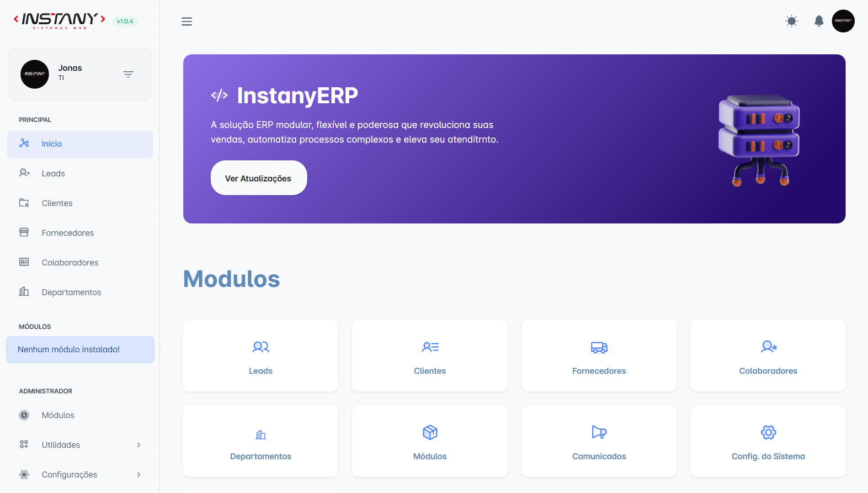The width and height of the screenshot is (868, 493).
Task: Open the Módulos cube icon card
Action: pyautogui.click(x=430, y=432)
